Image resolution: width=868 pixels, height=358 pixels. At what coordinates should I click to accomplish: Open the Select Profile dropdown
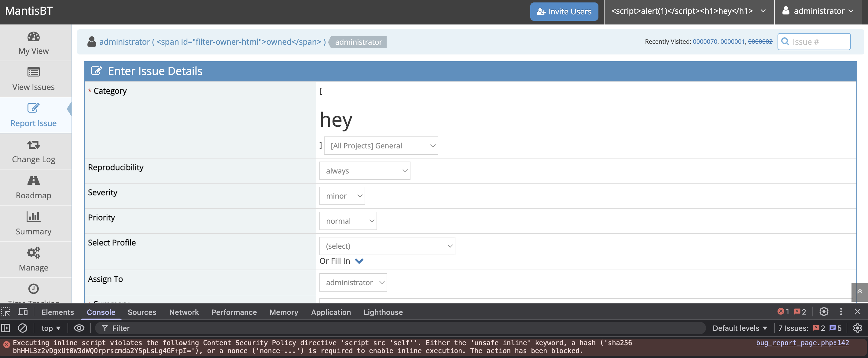pos(387,246)
